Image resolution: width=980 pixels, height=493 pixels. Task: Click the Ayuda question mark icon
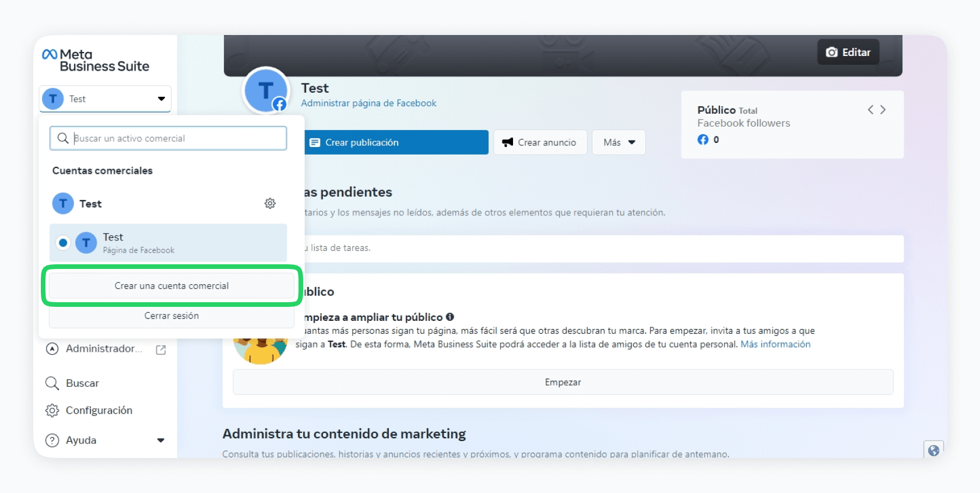point(52,440)
